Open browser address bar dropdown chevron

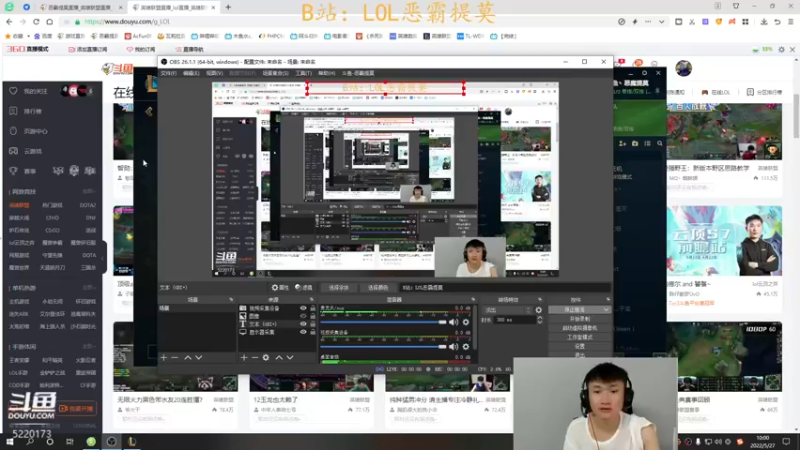point(661,21)
